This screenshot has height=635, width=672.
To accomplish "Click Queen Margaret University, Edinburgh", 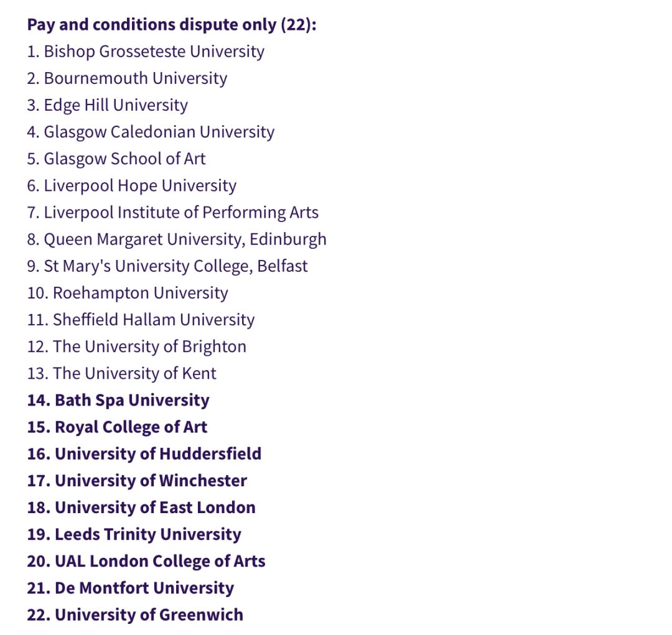I will point(185,239).
